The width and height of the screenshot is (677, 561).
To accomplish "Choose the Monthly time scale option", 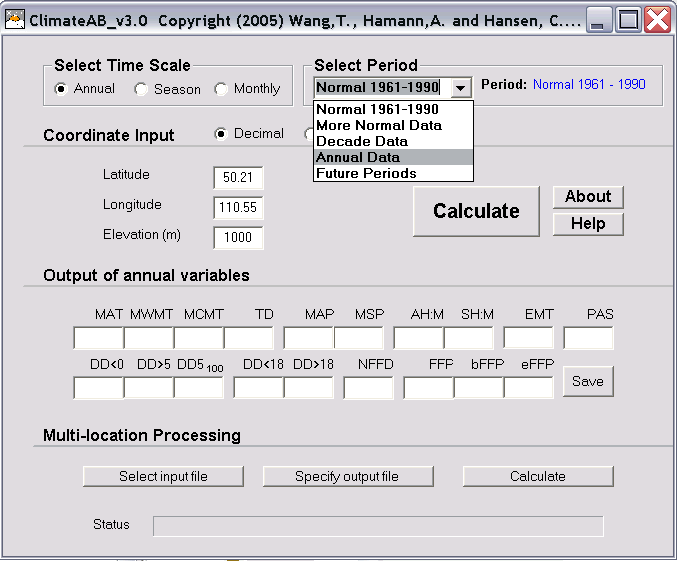I will (x=221, y=89).
